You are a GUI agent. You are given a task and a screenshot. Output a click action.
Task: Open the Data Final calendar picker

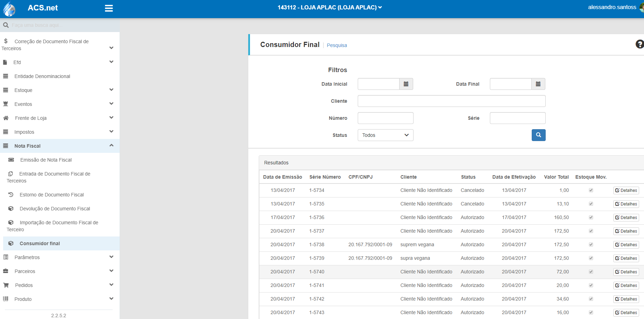tap(538, 84)
